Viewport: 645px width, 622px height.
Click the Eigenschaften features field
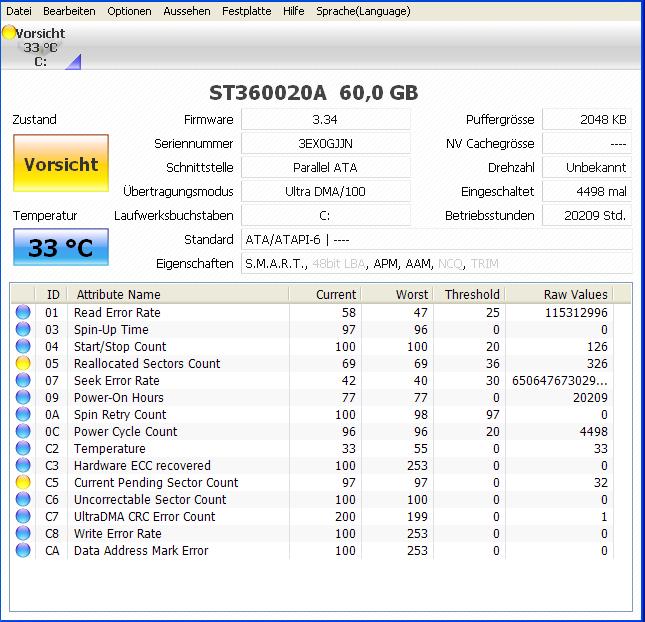[436, 263]
